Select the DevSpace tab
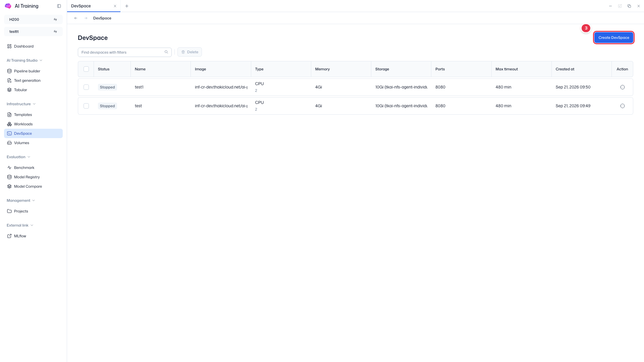 point(94,6)
